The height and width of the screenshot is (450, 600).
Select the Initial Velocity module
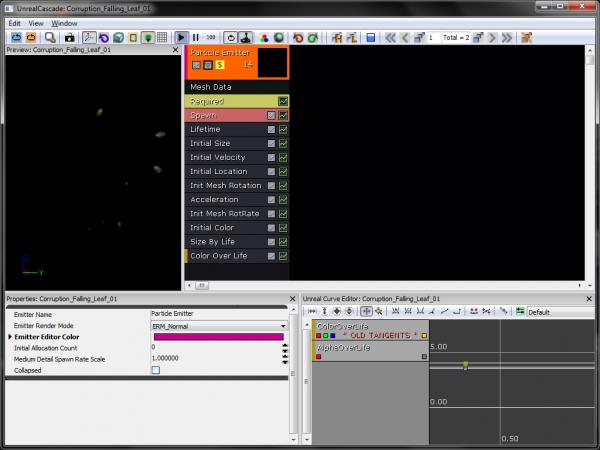pyautogui.click(x=218, y=158)
